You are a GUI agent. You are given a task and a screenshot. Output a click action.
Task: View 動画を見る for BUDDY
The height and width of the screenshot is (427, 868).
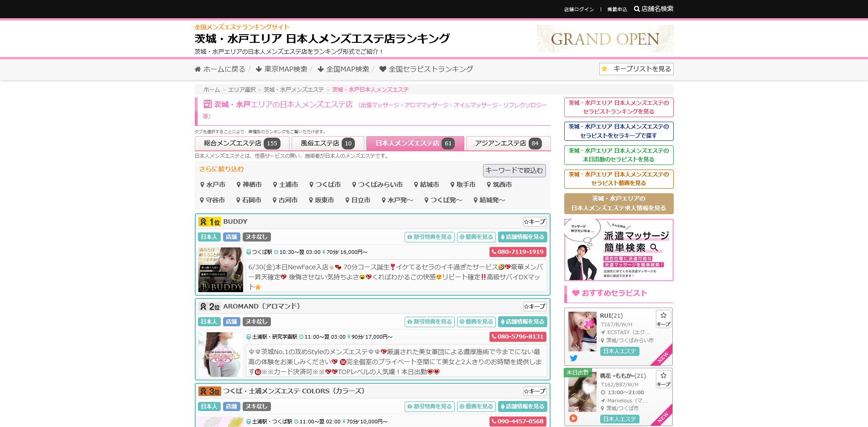click(476, 237)
